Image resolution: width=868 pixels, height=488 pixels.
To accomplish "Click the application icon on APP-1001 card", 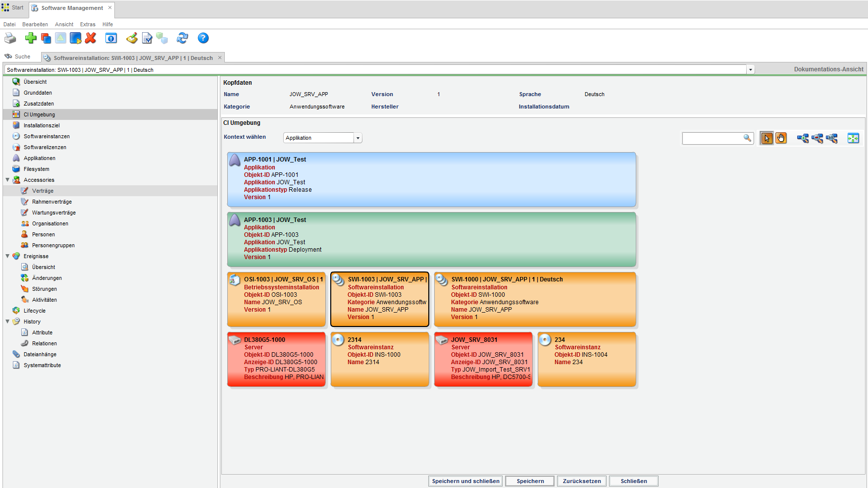I will click(x=235, y=160).
